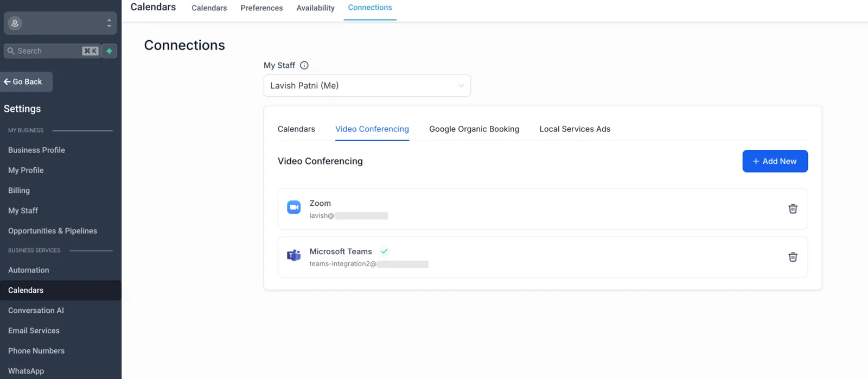Image resolution: width=868 pixels, height=379 pixels.
Task: Click Go Back in the sidebar
Action: pyautogui.click(x=26, y=82)
